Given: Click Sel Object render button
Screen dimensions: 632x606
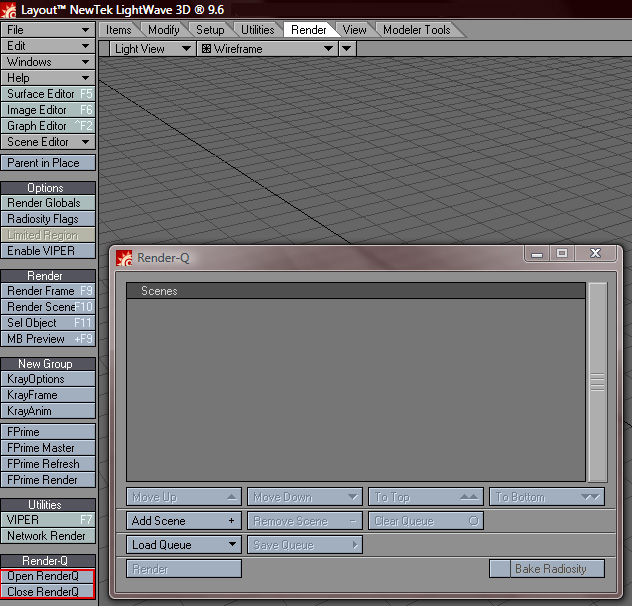Looking at the screenshot, I should click(48, 323).
